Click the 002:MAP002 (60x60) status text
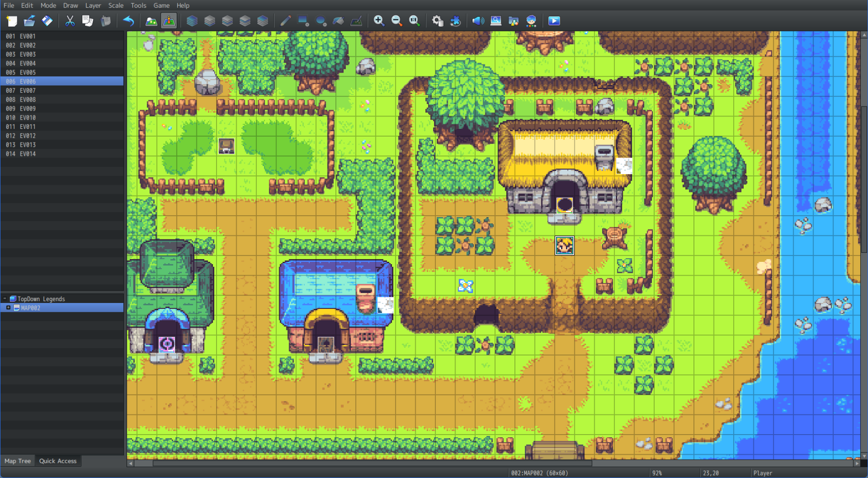Screen dimensions: 868x478 [540, 473]
